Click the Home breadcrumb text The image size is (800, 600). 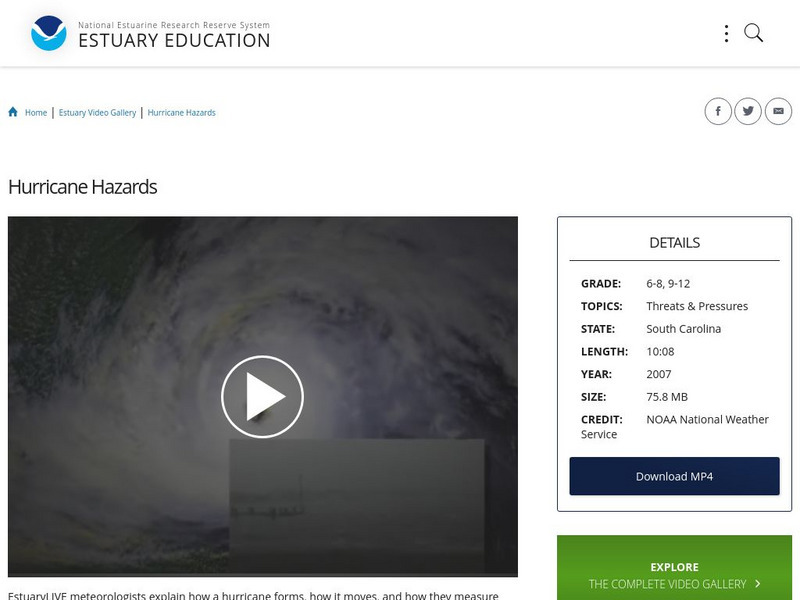(x=35, y=112)
